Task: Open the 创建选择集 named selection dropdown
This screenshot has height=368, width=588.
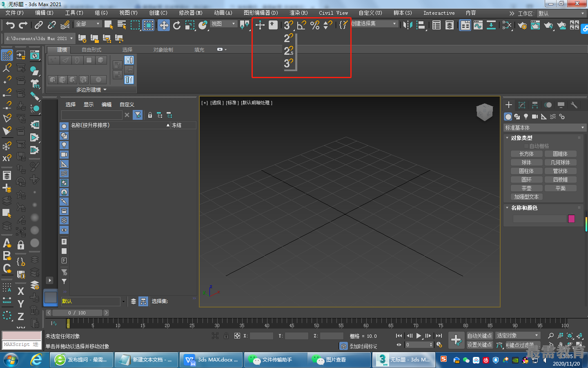Action: 374,24
